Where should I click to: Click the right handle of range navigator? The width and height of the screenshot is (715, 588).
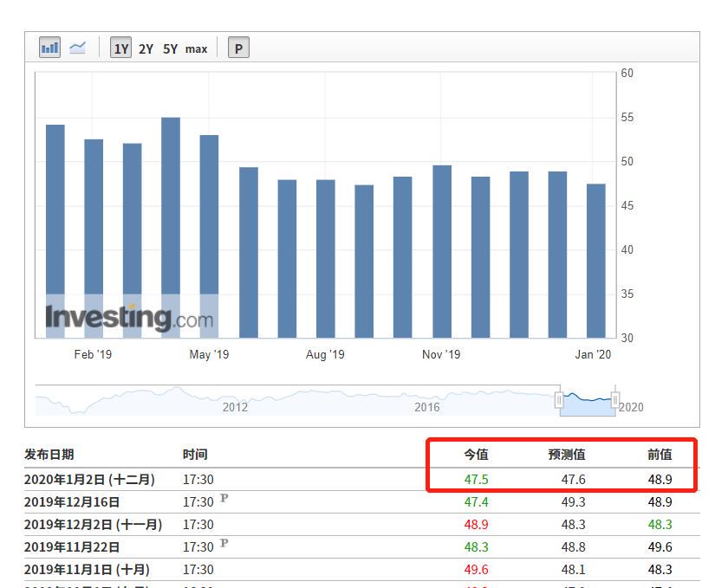click(614, 400)
